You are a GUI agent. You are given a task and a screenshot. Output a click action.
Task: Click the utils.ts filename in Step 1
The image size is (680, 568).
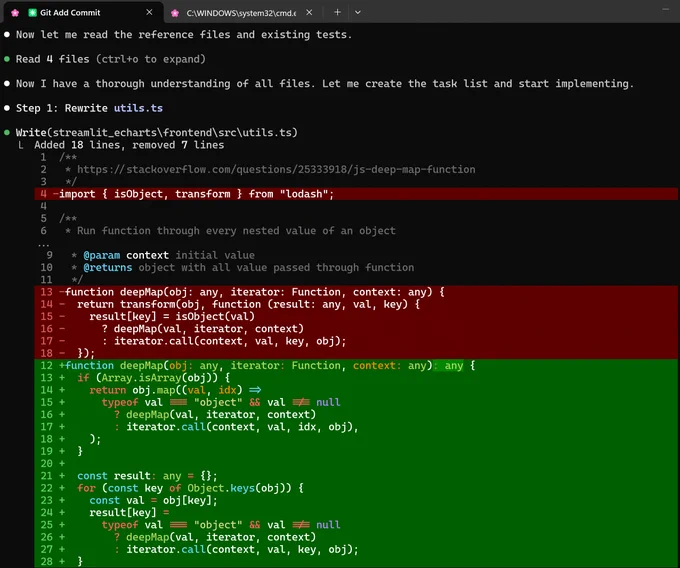138,108
